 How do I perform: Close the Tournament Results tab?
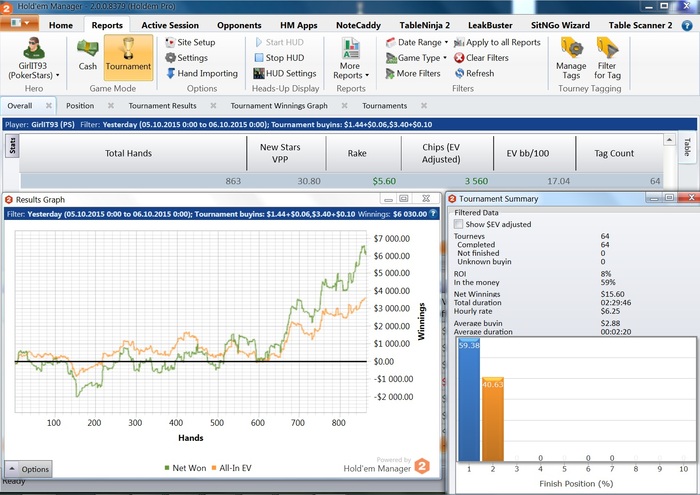213,106
